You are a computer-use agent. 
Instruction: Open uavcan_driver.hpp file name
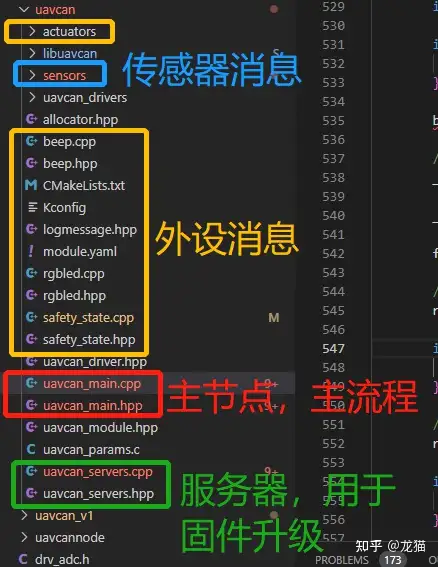(95, 362)
